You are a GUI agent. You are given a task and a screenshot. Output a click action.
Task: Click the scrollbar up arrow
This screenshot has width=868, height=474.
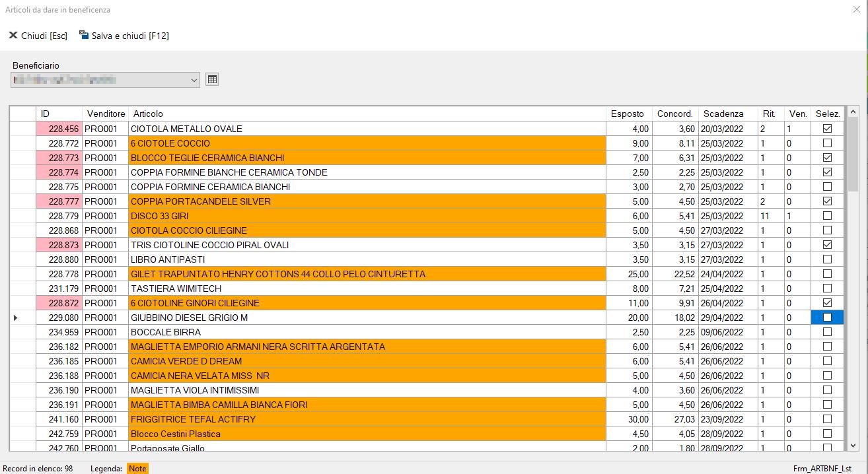(x=852, y=112)
